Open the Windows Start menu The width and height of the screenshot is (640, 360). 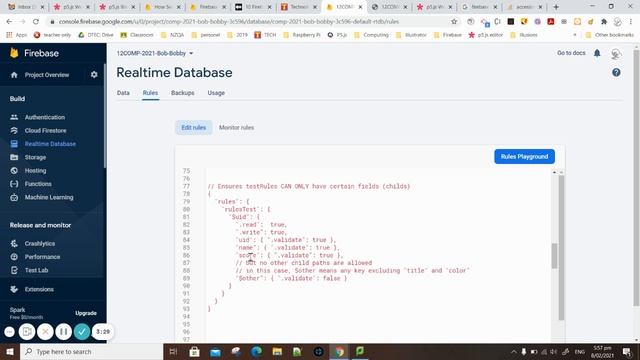[x=10, y=351]
